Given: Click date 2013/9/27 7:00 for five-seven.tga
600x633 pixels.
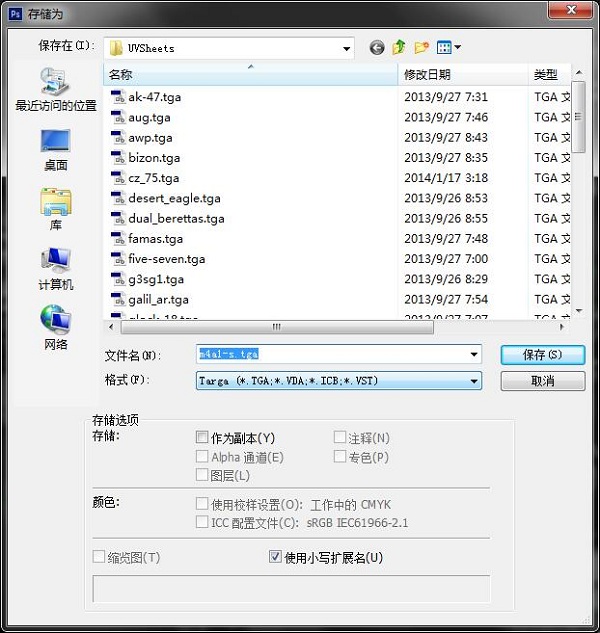Looking at the screenshot, I should pos(446,258).
